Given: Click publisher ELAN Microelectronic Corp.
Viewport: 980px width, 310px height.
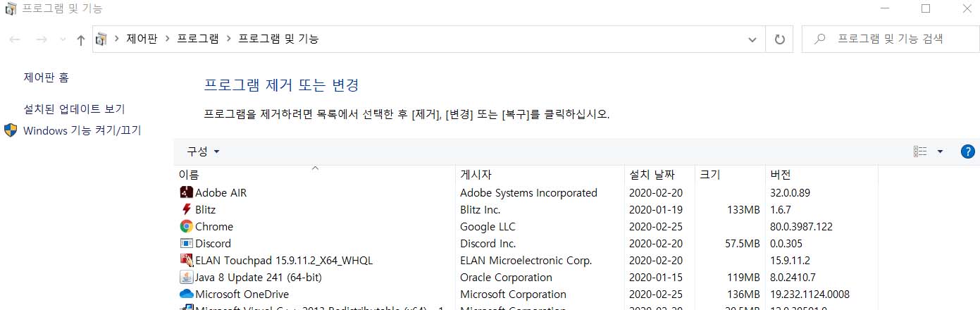Looking at the screenshot, I should (x=526, y=260).
